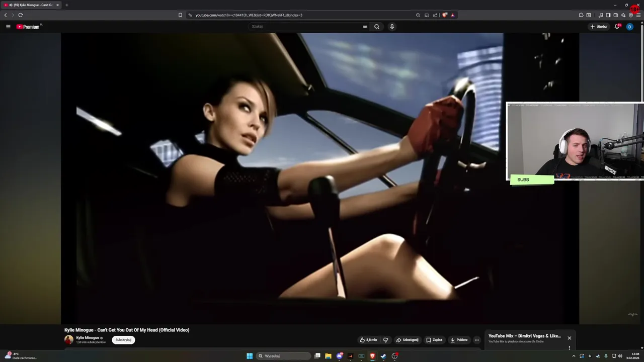This screenshot has width=644, height=362.
Task: Open File Explorer from the taskbar
Action: (328, 356)
